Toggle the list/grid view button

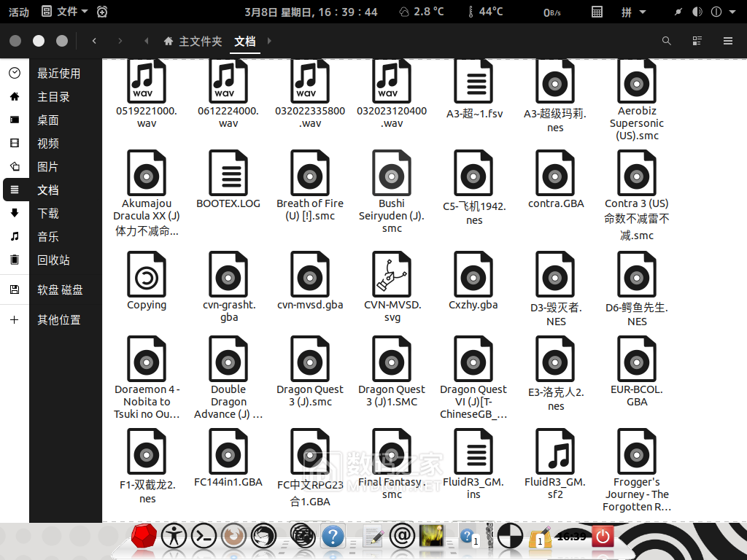[697, 41]
